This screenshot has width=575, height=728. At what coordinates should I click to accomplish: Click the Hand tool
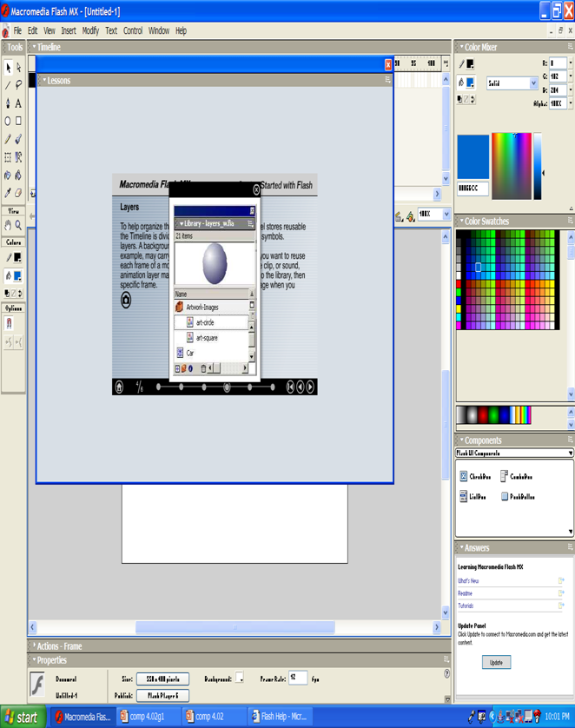(x=8, y=225)
